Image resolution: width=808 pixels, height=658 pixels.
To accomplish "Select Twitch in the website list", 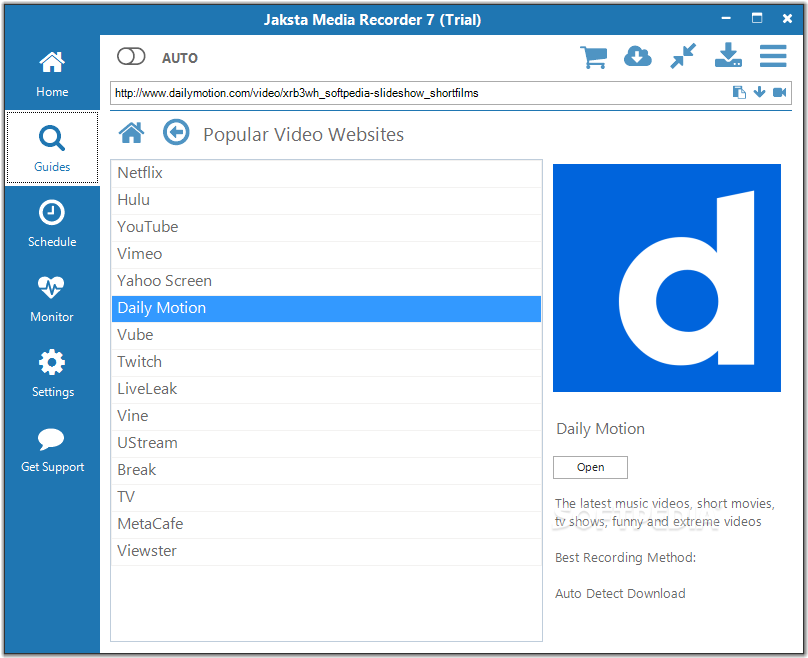I will (326, 362).
